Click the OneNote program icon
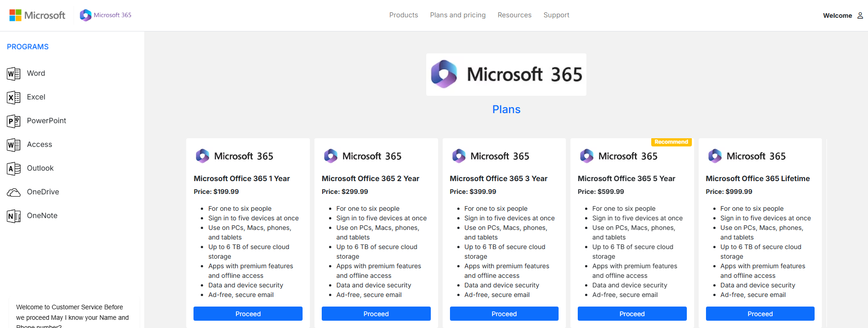 [14, 216]
